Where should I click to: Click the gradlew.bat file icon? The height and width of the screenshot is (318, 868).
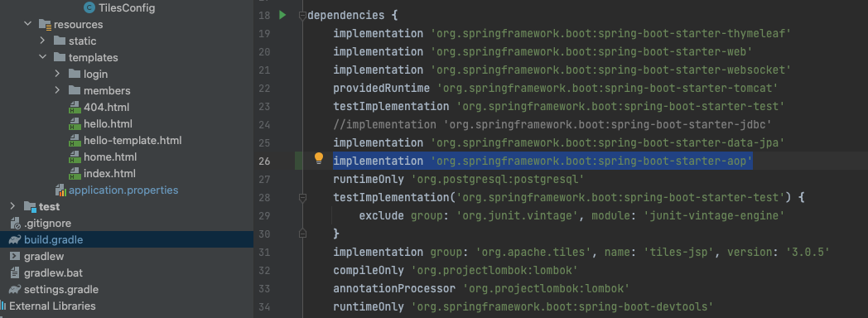[x=15, y=273]
